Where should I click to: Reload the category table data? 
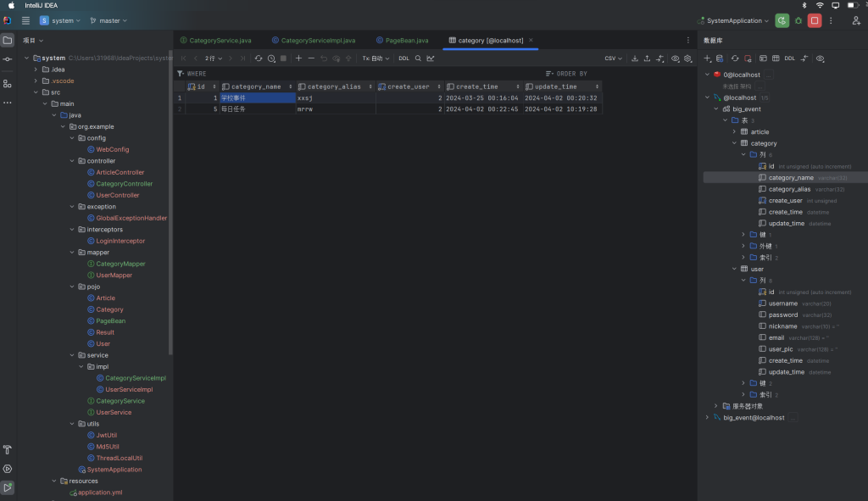(259, 58)
